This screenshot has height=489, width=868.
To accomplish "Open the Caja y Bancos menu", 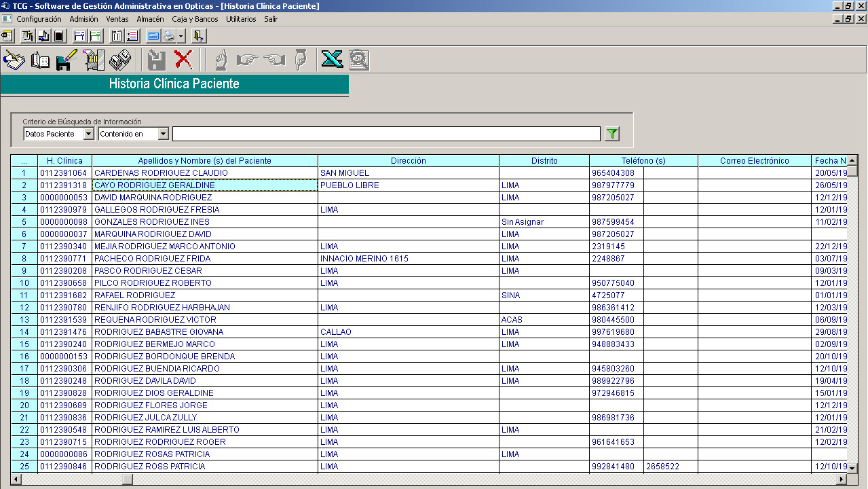I will [x=195, y=19].
